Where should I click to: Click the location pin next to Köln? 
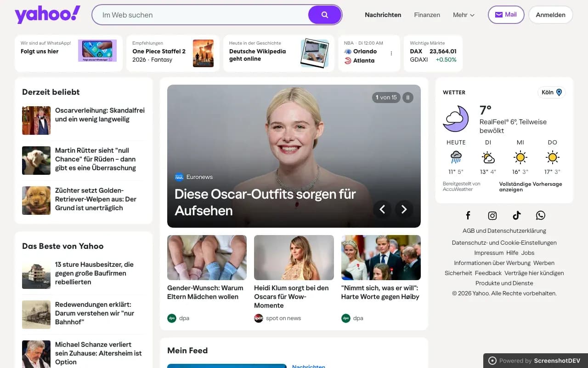(559, 92)
